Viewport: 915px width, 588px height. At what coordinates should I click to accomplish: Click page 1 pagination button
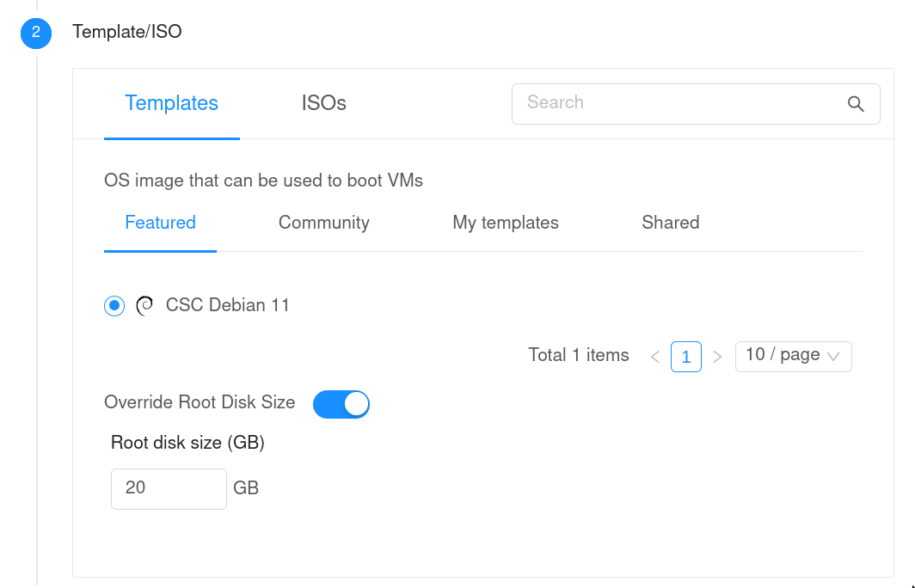(686, 357)
